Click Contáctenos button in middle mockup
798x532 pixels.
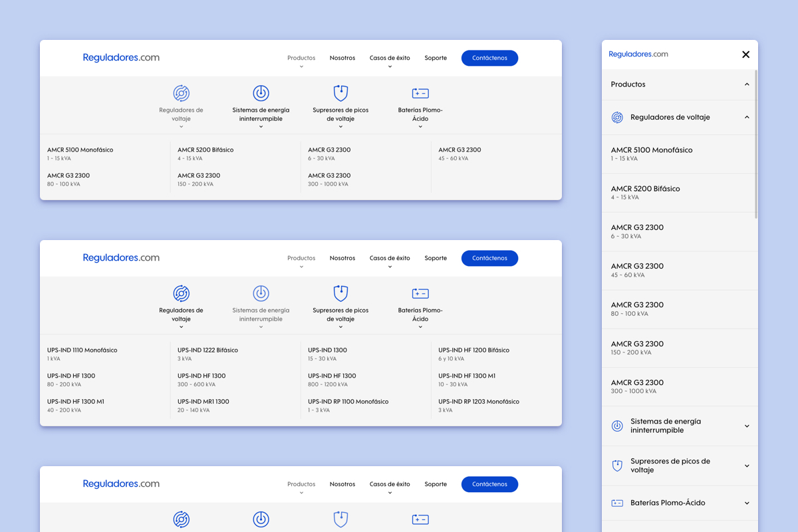[489, 258]
